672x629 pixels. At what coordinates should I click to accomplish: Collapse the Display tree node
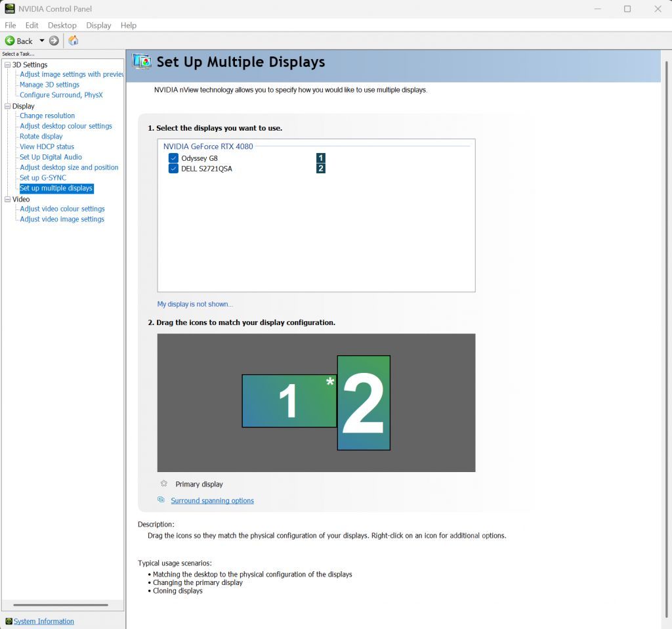(x=7, y=106)
